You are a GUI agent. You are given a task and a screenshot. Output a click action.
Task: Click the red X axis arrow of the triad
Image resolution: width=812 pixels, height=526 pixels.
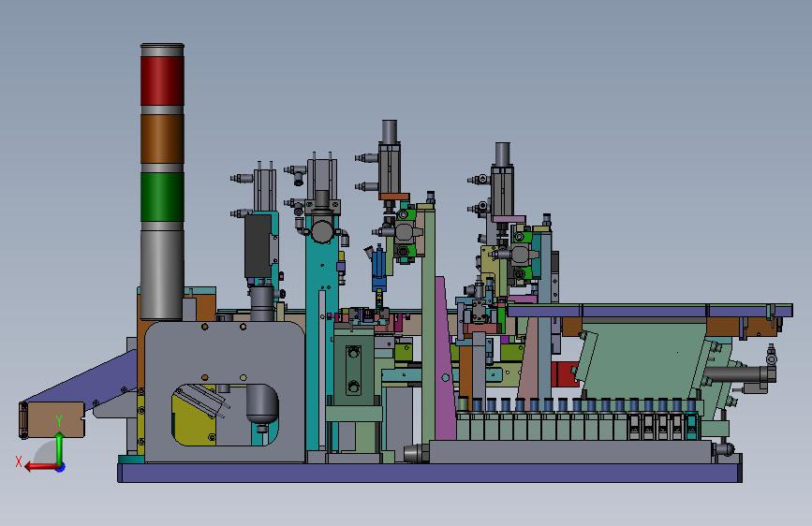[x=41, y=467]
